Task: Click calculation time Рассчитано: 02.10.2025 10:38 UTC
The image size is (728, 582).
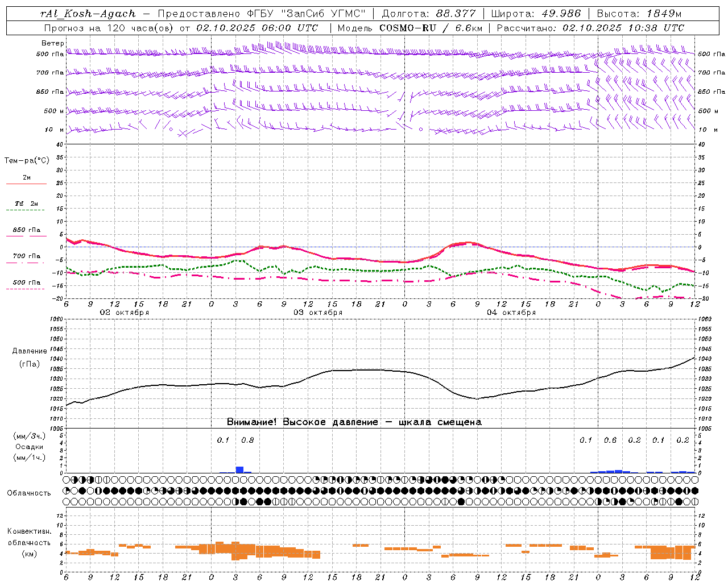Action: point(590,28)
